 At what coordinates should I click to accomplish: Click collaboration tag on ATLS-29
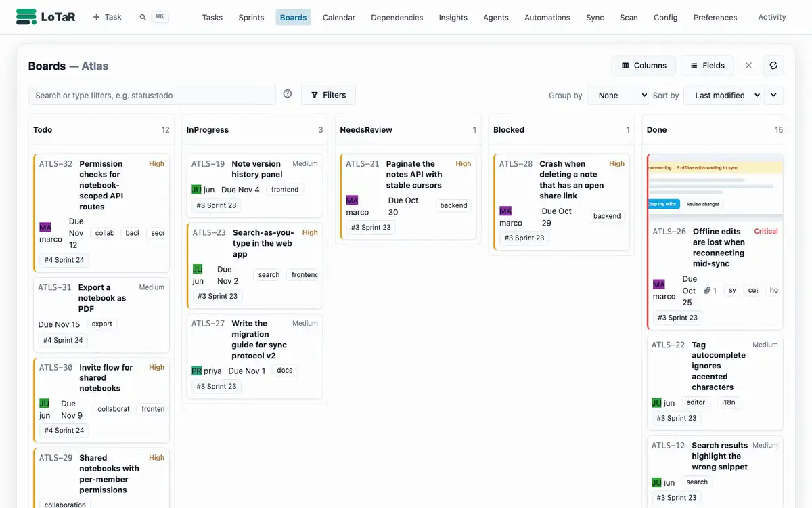point(65,505)
